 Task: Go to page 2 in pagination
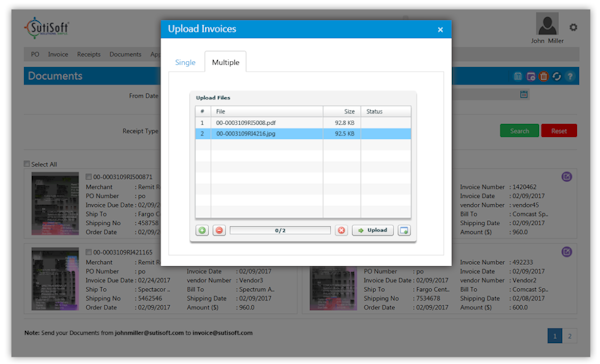[570, 336]
